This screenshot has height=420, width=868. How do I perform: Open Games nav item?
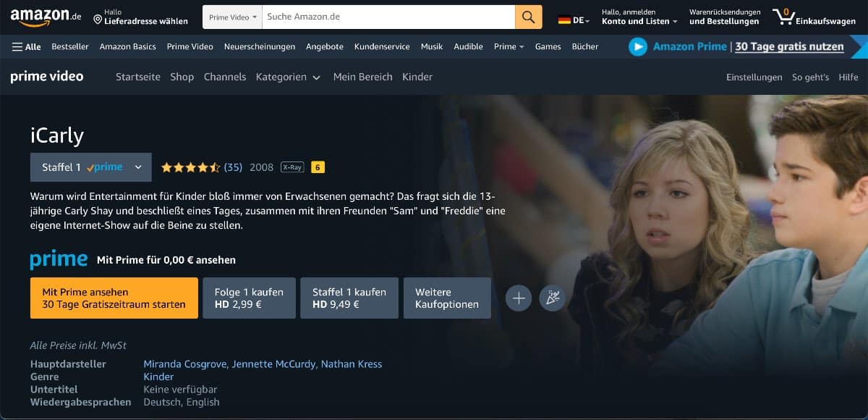[548, 46]
